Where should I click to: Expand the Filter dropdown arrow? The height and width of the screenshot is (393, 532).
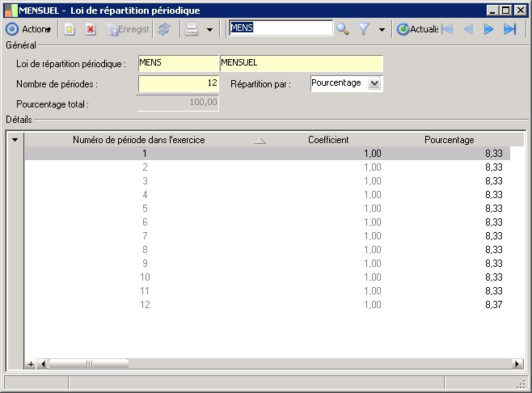(381, 29)
